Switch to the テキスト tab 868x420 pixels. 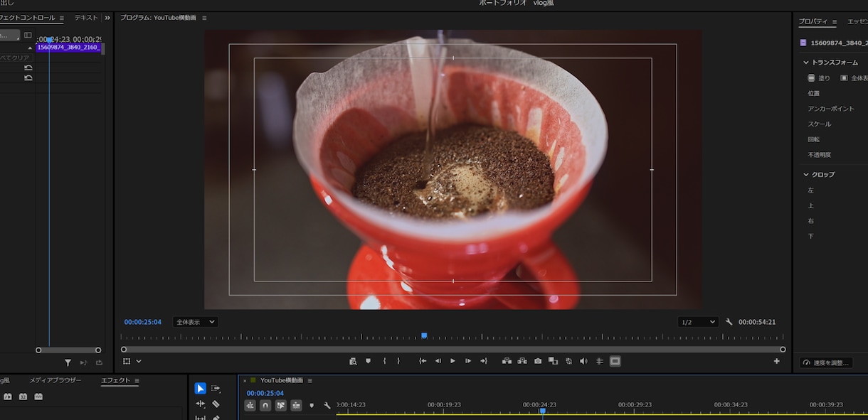tap(86, 18)
